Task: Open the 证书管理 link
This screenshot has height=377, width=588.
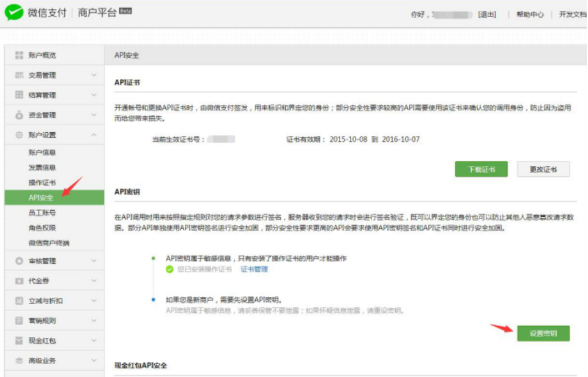Action: click(254, 269)
